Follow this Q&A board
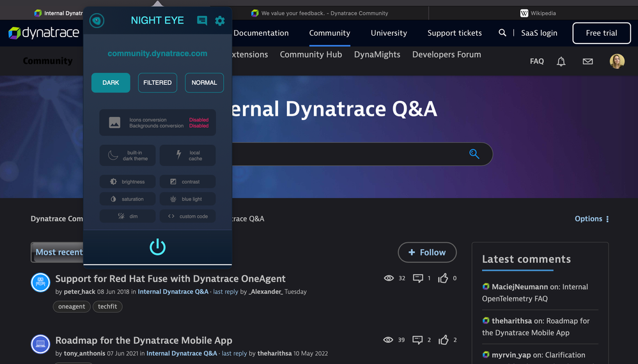638x364 pixels. (427, 252)
